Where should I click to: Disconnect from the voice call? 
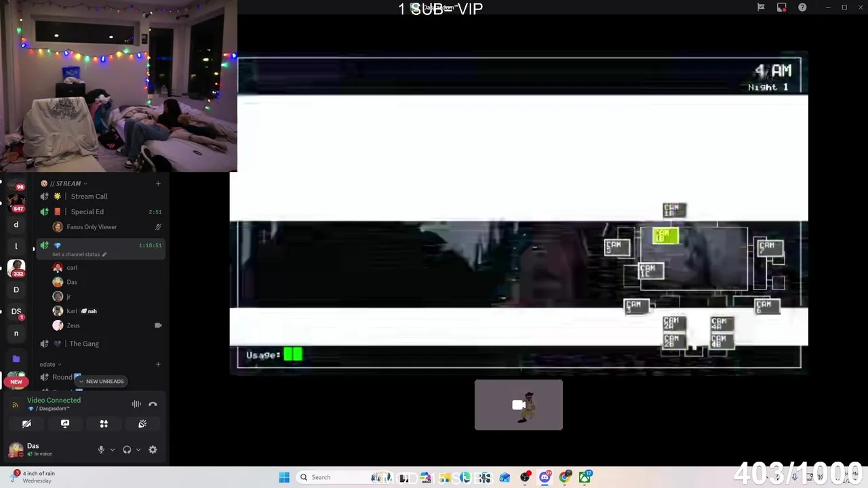[x=153, y=404]
